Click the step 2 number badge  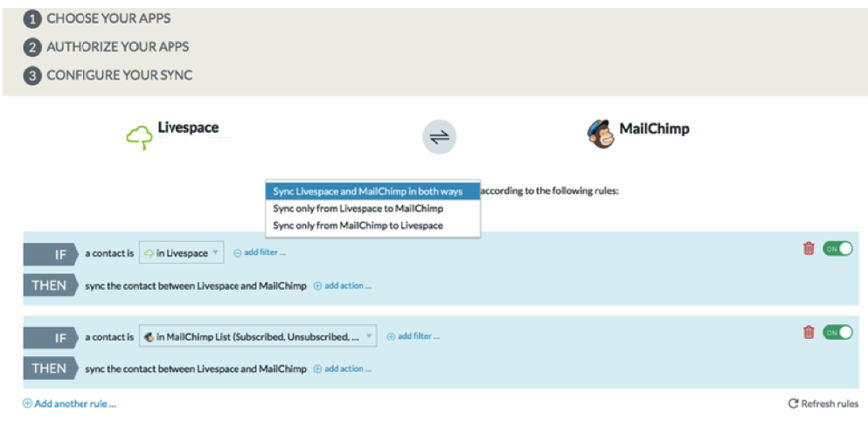(32, 47)
